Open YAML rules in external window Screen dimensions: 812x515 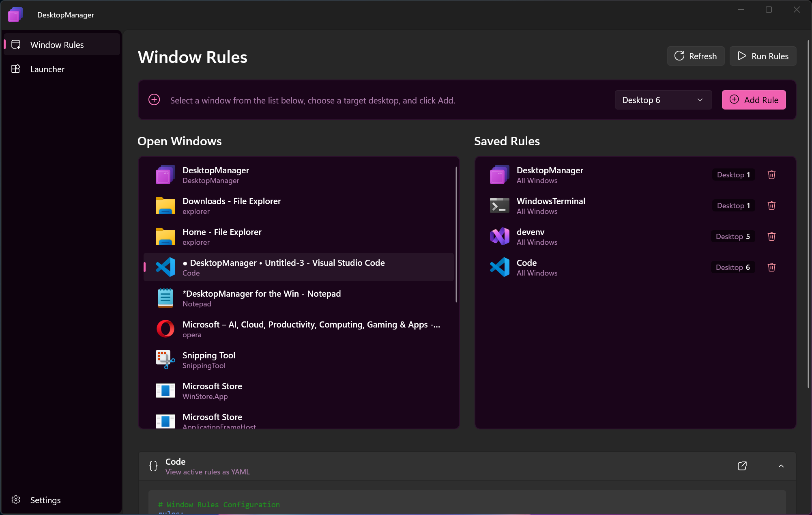(742, 466)
